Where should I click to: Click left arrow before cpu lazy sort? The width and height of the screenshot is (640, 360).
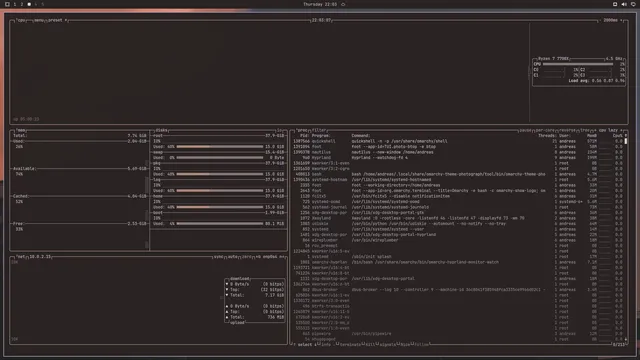pos(595,130)
